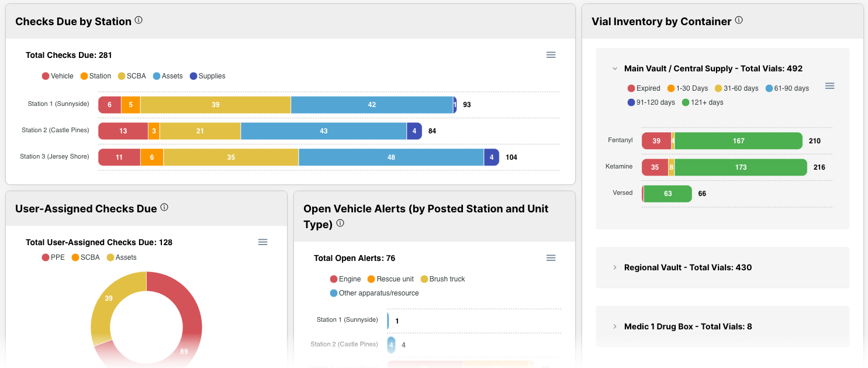Click Fentanyl 121+ days segment showing 167

click(x=738, y=141)
